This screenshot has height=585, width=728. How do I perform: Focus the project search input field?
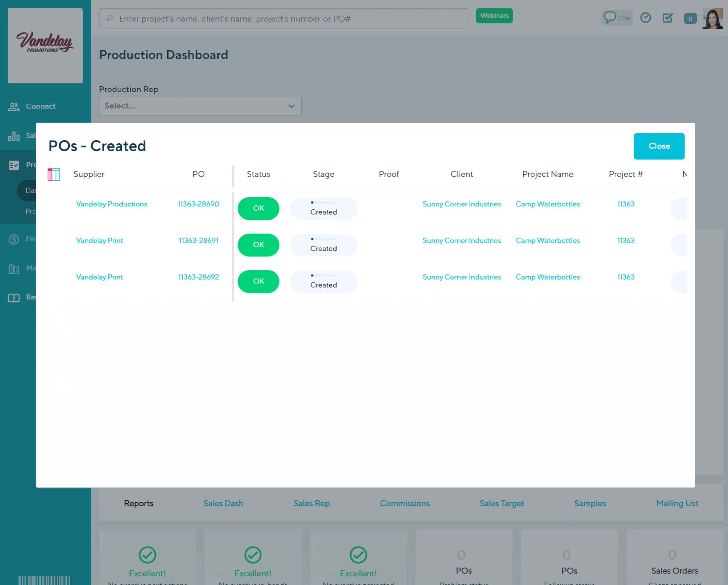coord(283,19)
